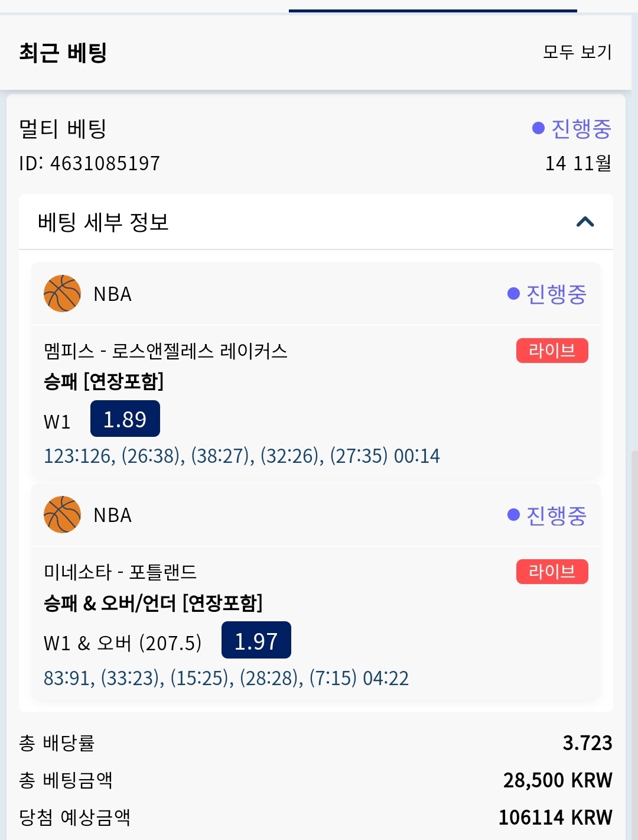Click the blue status dot beside top 진행중
Image resolution: width=638 pixels, height=840 pixels.
pos(538,128)
